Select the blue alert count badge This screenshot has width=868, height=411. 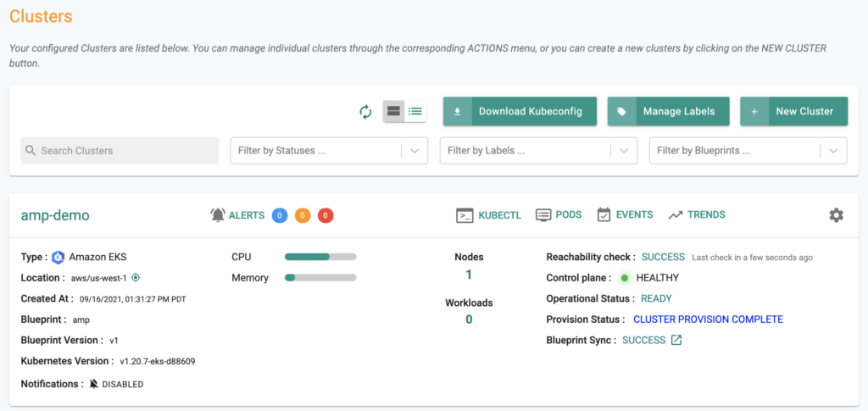click(x=280, y=215)
